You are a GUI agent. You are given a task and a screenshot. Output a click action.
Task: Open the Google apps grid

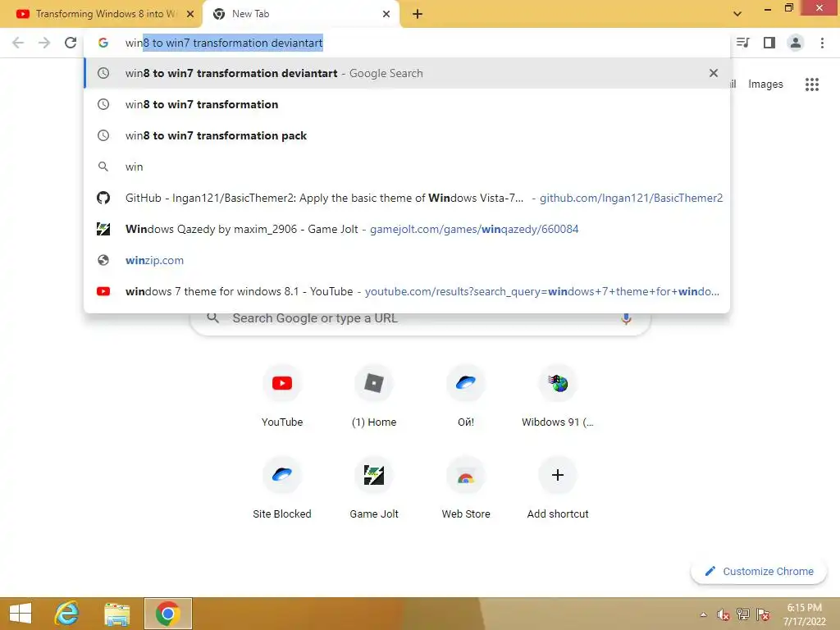(812, 84)
